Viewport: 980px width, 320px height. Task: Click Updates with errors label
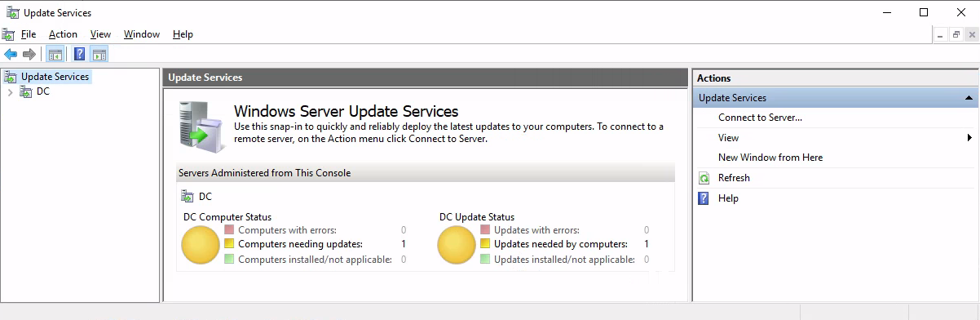536,231
